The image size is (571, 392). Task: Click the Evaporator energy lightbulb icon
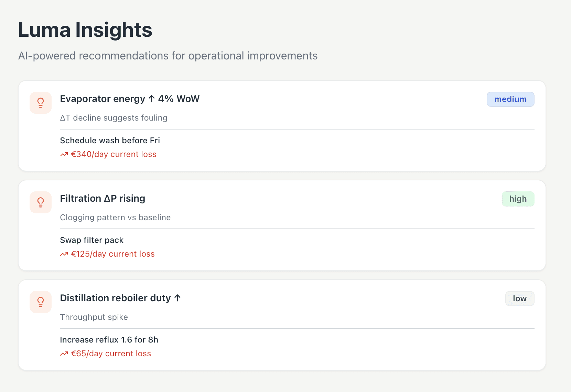coord(41,103)
